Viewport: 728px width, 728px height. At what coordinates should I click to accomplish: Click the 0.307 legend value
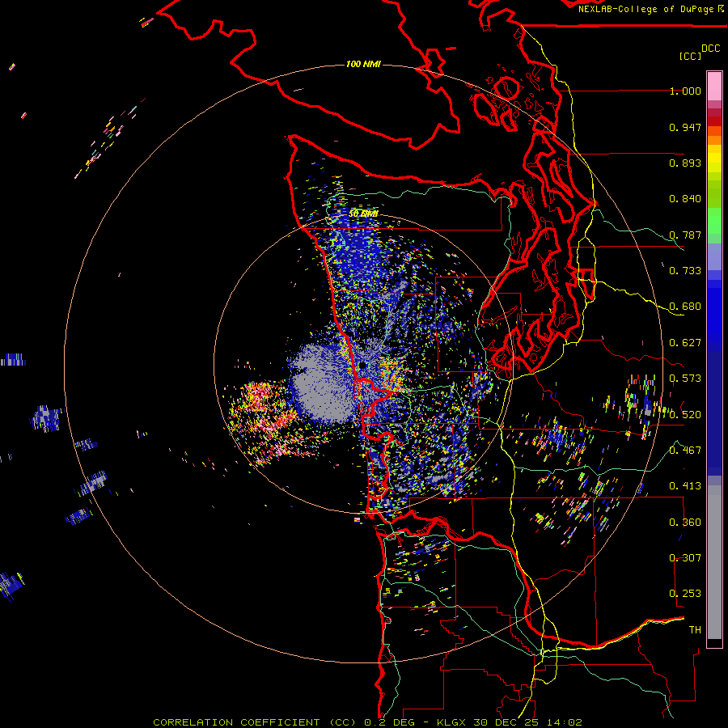pyautogui.click(x=685, y=558)
